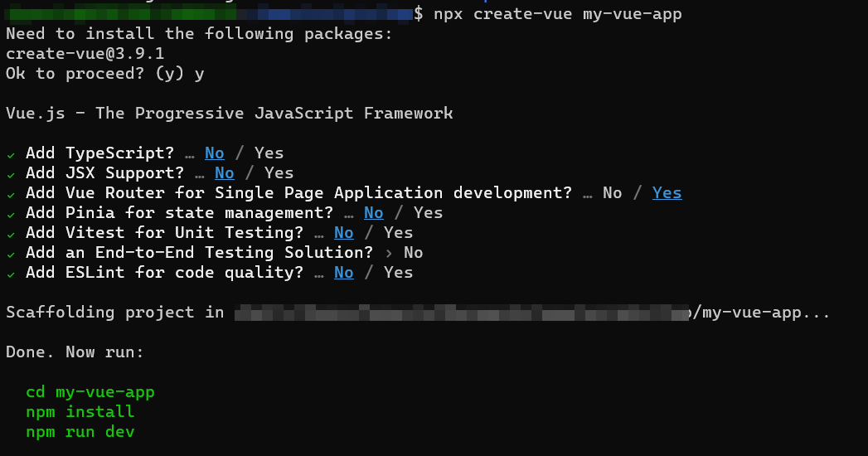Select 'No' for Add Vitest

(x=344, y=233)
